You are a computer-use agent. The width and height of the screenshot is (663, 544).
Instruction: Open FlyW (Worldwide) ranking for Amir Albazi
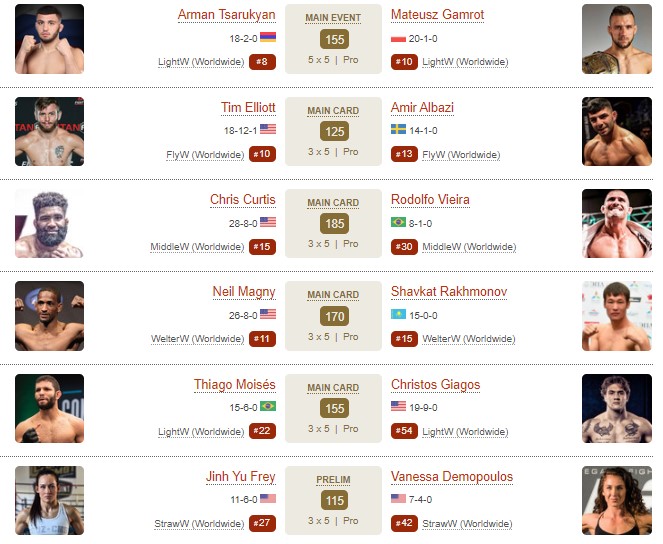coord(461,155)
